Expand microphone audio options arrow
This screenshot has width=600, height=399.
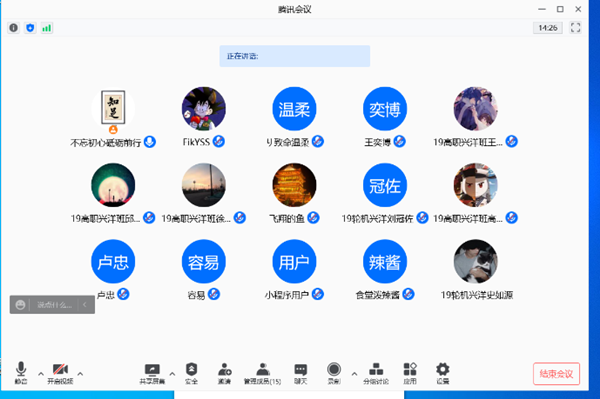click(x=41, y=374)
